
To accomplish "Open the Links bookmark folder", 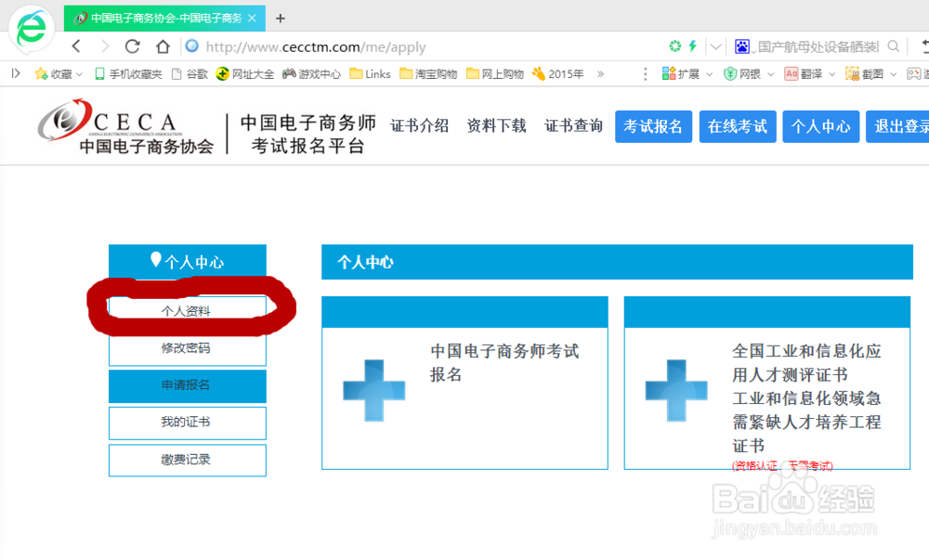I will pos(371,74).
